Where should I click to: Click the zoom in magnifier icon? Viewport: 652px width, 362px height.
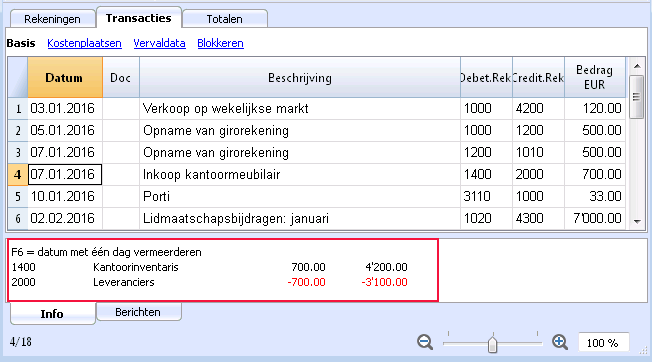[x=560, y=342]
